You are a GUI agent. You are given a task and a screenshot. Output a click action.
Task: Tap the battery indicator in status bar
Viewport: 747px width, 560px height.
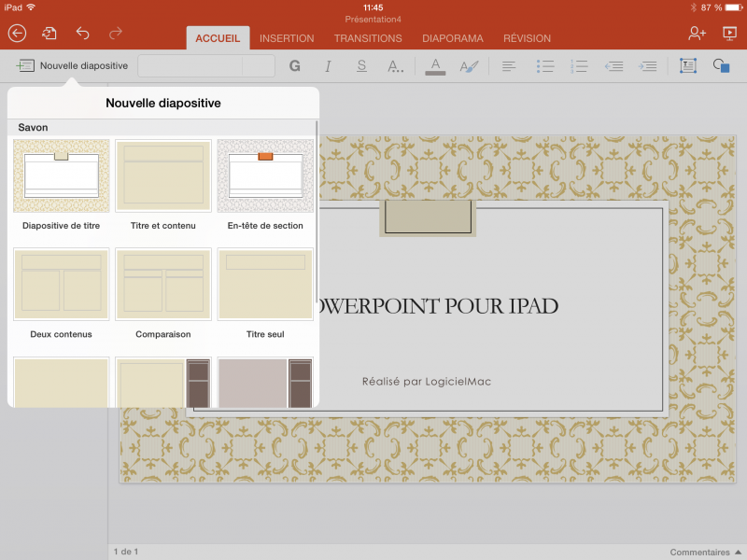pos(734,7)
